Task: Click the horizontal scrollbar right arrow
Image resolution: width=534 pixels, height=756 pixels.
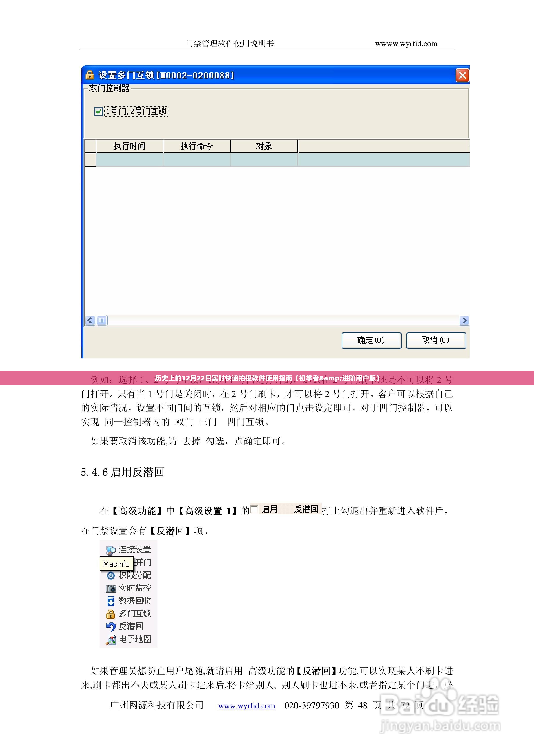Action: click(x=464, y=320)
